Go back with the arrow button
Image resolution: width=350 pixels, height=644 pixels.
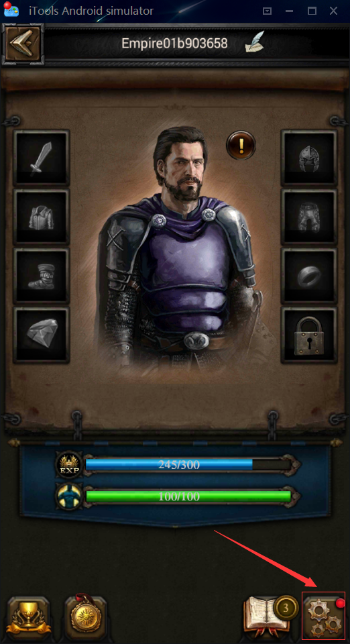(23, 43)
